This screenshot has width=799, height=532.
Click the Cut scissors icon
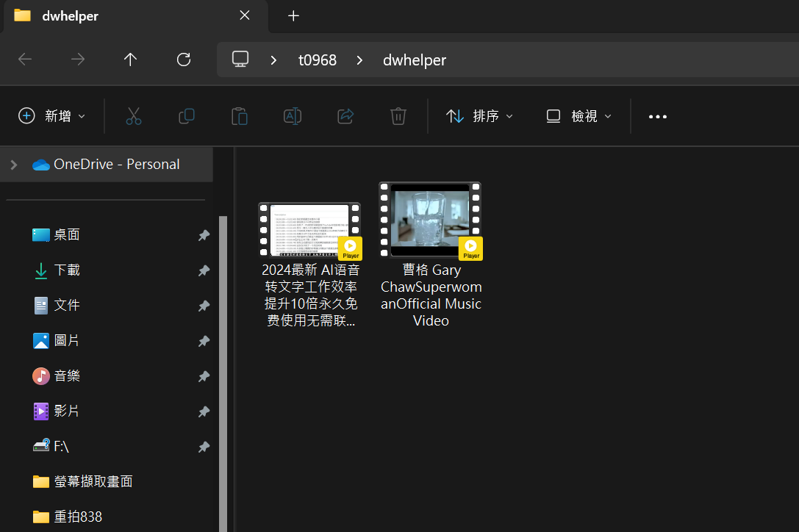(134, 116)
